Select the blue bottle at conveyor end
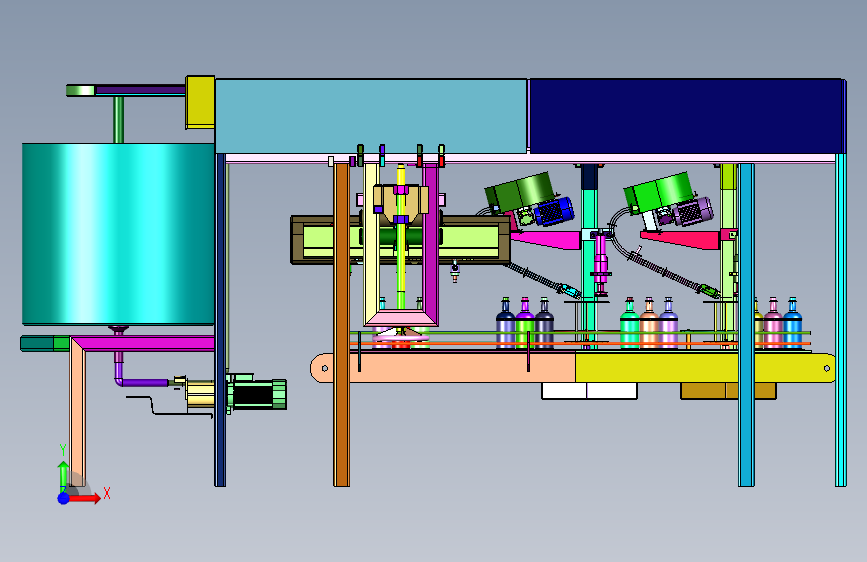 click(x=792, y=324)
